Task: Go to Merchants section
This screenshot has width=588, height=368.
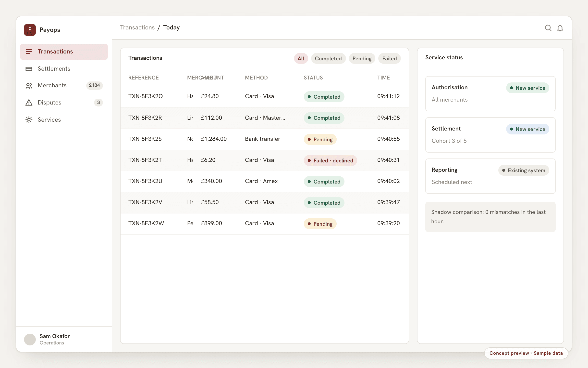Action: point(64,85)
